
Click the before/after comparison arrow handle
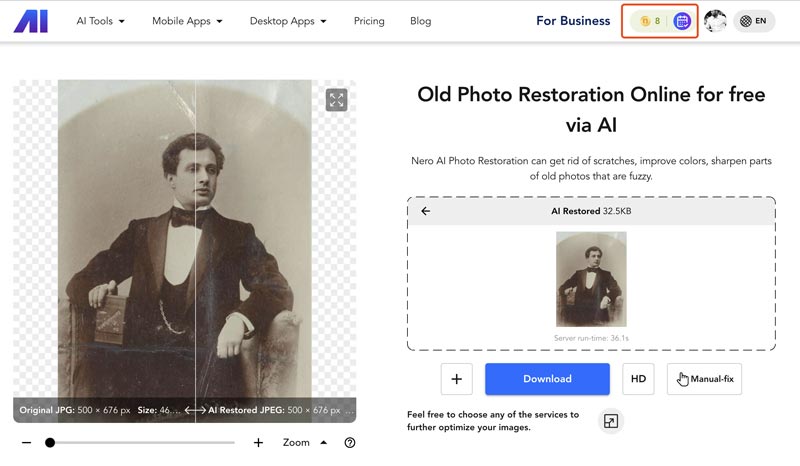[195, 410]
